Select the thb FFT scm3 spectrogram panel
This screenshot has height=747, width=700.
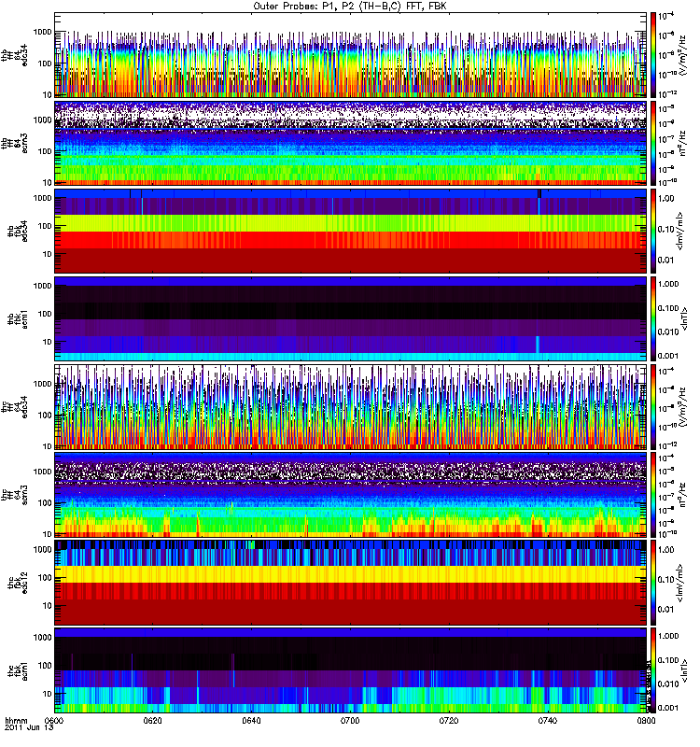click(350, 142)
